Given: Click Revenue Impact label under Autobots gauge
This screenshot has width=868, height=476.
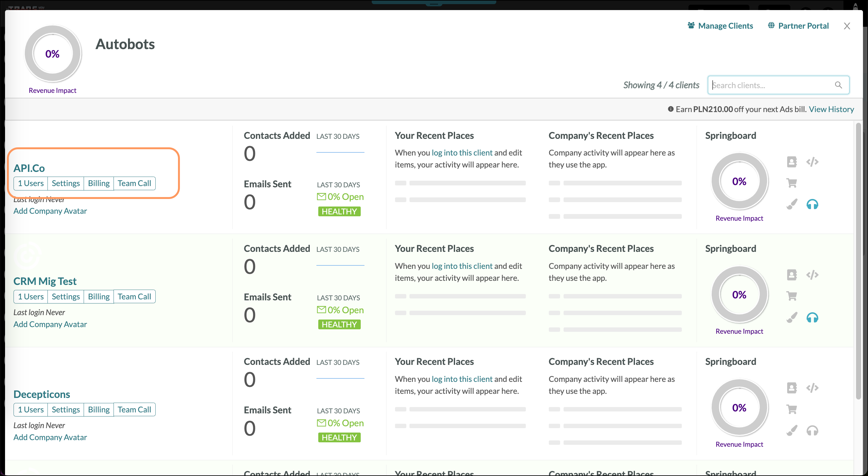Looking at the screenshot, I should tap(53, 90).
